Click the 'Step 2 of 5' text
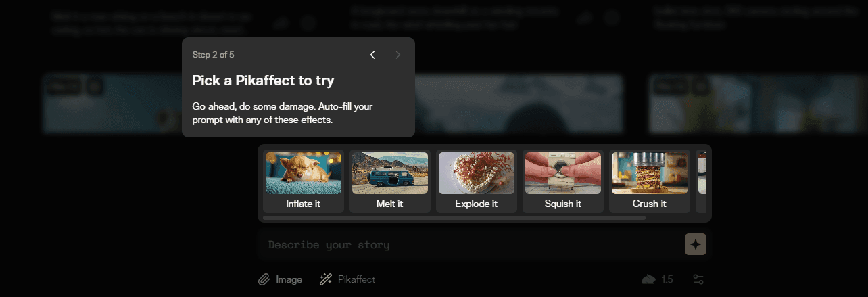This screenshot has width=868, height=297. click(x=214, y=55)
